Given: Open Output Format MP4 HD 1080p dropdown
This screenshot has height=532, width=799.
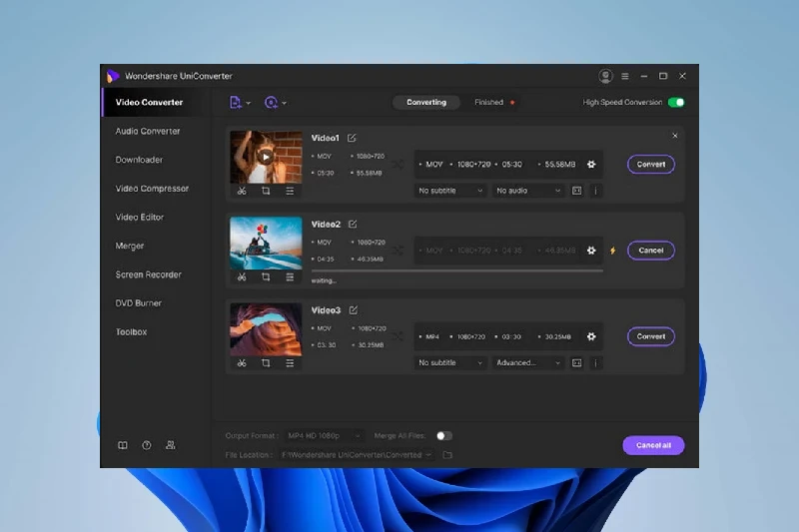Looking at the screenshot, I should tap(324, 436).
